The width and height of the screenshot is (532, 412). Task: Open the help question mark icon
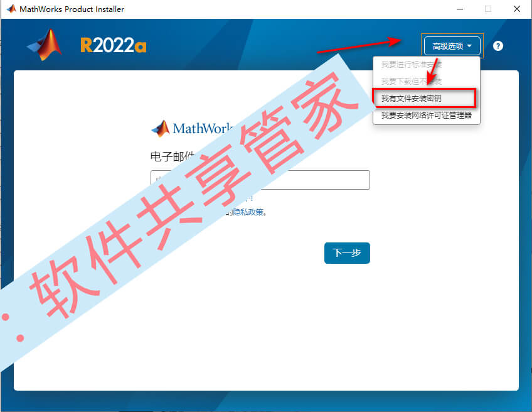497,46
